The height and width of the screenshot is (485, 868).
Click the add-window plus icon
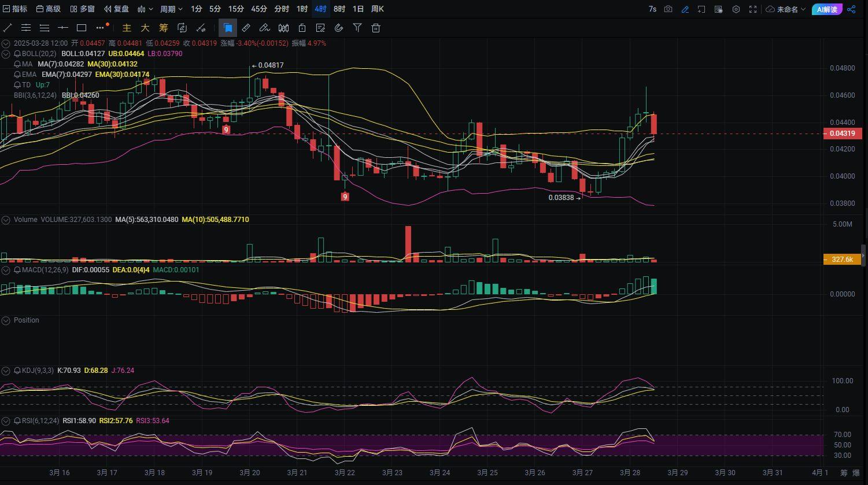[x=701, y=9]
